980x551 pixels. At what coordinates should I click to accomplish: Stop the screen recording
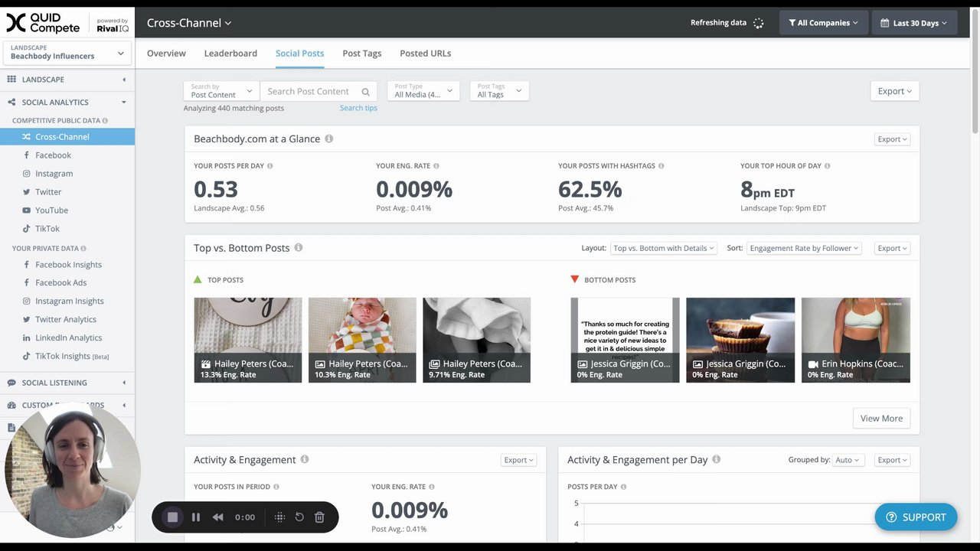[x=173, y=517]
